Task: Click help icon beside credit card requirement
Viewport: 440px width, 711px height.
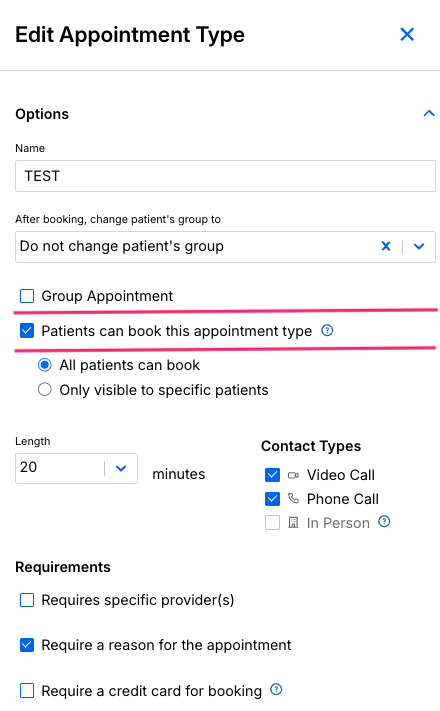Action: [x=276, y=690]
